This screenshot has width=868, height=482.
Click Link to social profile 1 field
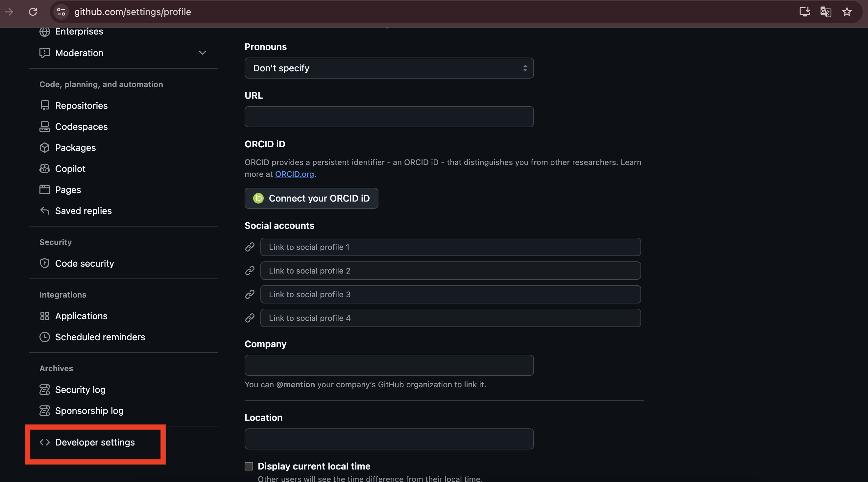coord(450,247)
